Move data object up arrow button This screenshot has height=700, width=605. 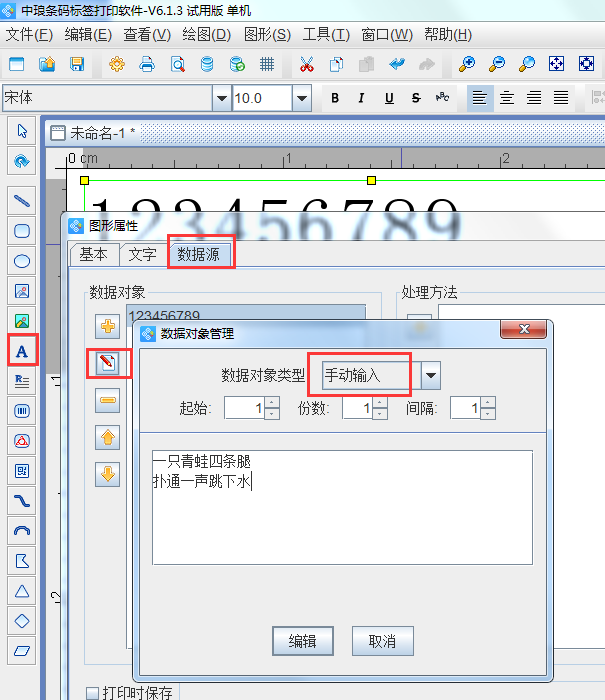tap(108, 437)
